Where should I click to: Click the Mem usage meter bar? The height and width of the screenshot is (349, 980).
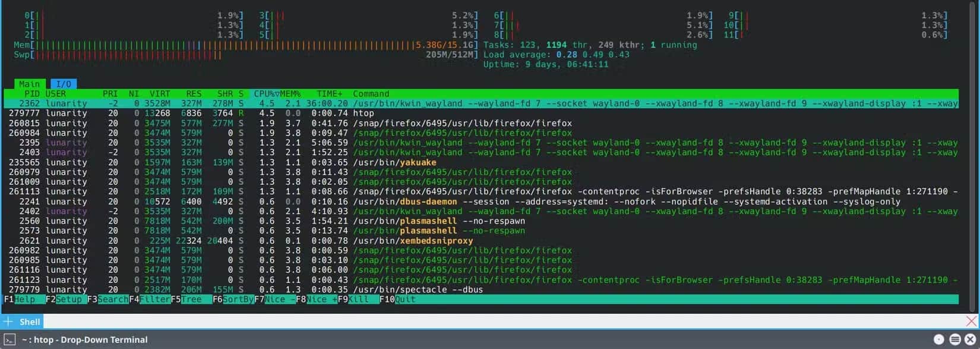[246, 45]
